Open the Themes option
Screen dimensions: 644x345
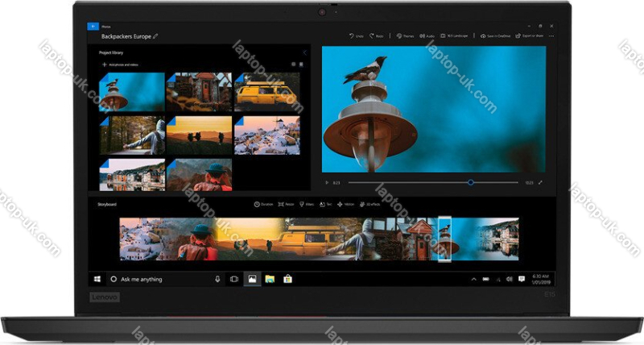pyautogui.click(x=406, y=35)
